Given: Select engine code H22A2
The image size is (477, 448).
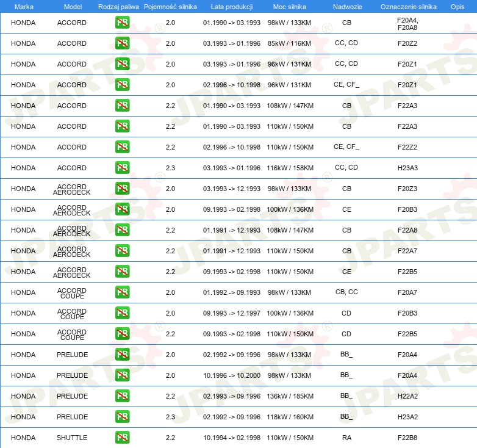Looking at the screenshot, I should pos(407,396).
